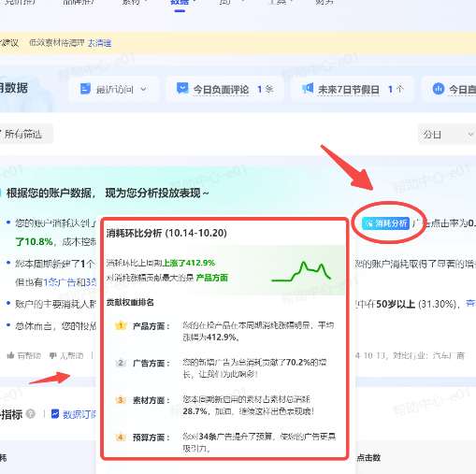
Task: Click the 点击数 column header
Action: 368,457
